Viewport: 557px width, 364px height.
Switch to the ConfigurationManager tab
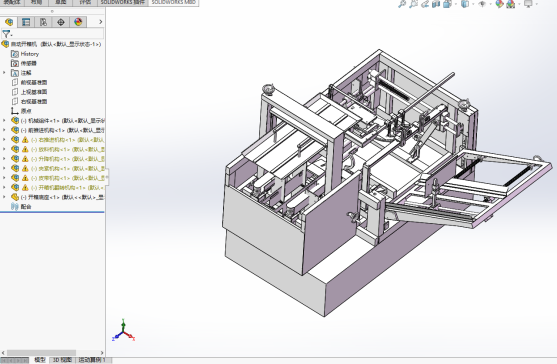coord(43,22)
